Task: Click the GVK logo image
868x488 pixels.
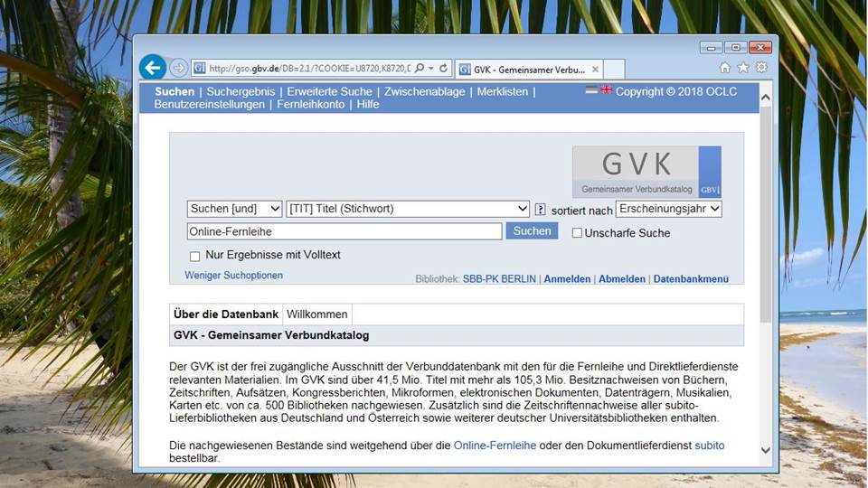Action: click(x=646, y=172)
